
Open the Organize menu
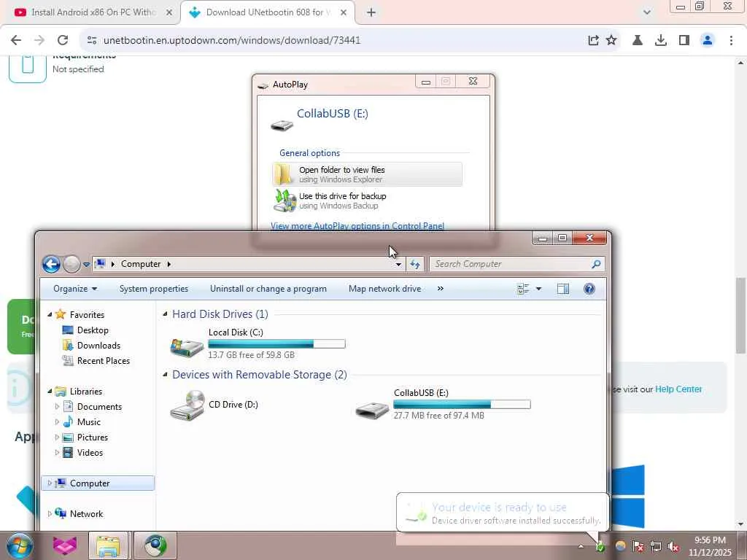point(75,289)
